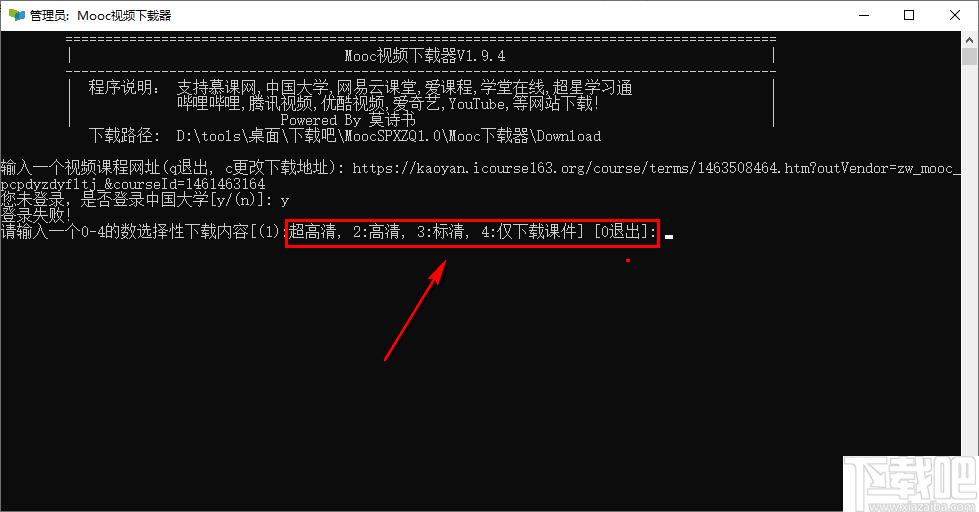
Task: Click the kaoyan.icourse163.org URL text
Action: [656, 168]
